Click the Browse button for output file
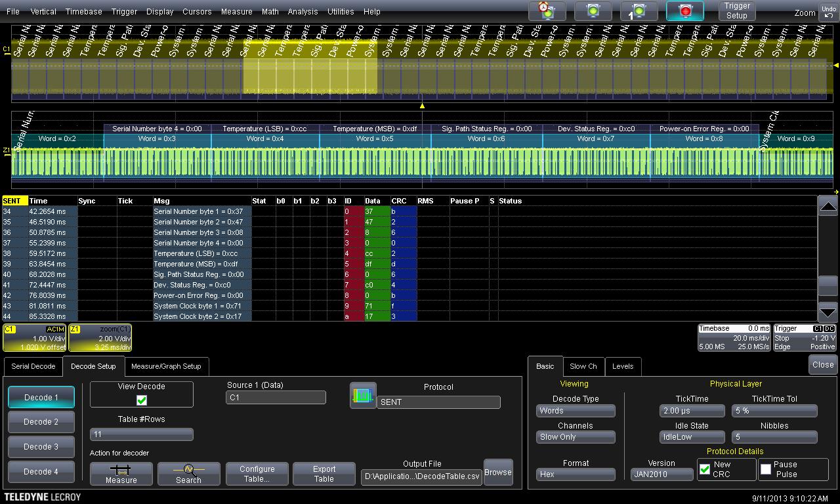 coord(497,472)
